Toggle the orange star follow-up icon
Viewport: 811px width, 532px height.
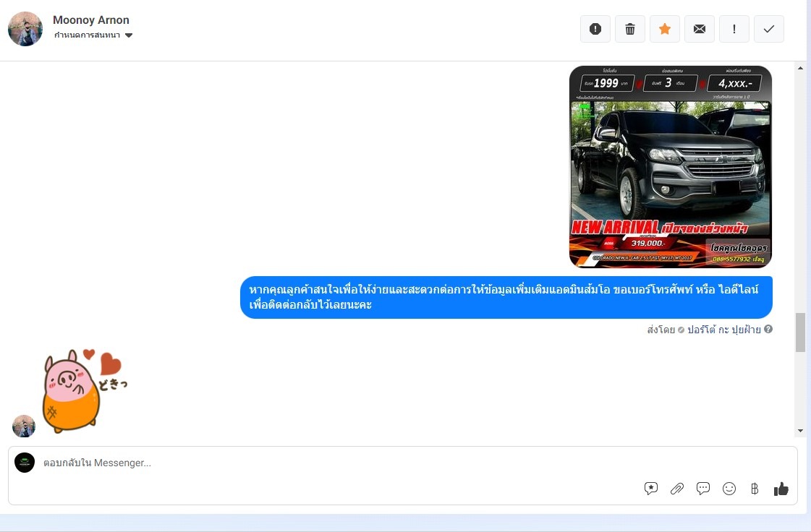pos(665,29)
